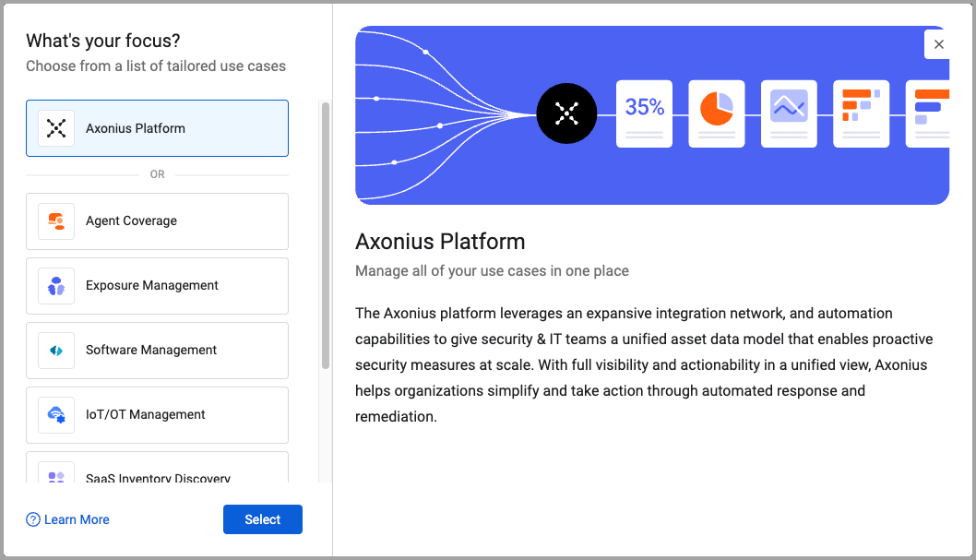This screenshot has width=976, height=560.
Task: Click the platform description paragraph
Action: (x=644, y=364)
